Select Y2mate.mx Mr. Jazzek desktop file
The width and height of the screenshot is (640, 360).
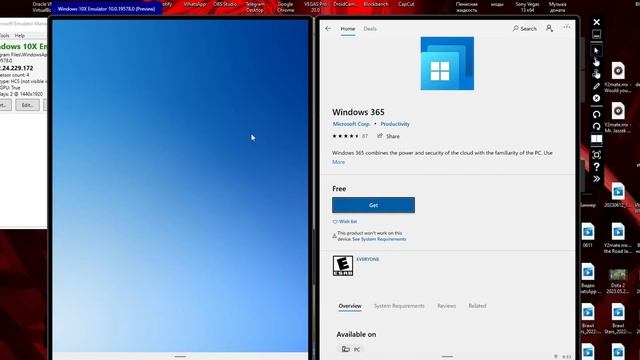[x=618, y=118]
